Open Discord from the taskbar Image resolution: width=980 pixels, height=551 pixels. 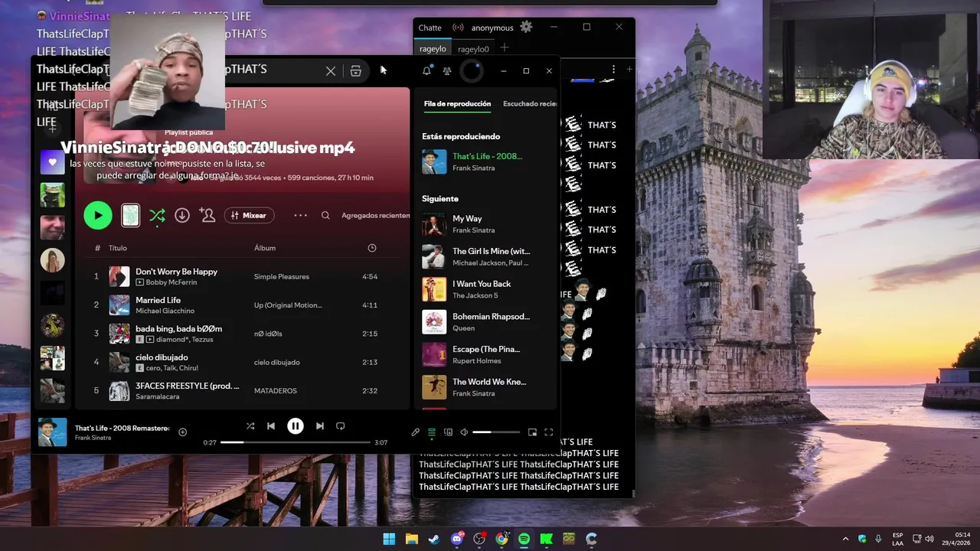tap(457, 539)
